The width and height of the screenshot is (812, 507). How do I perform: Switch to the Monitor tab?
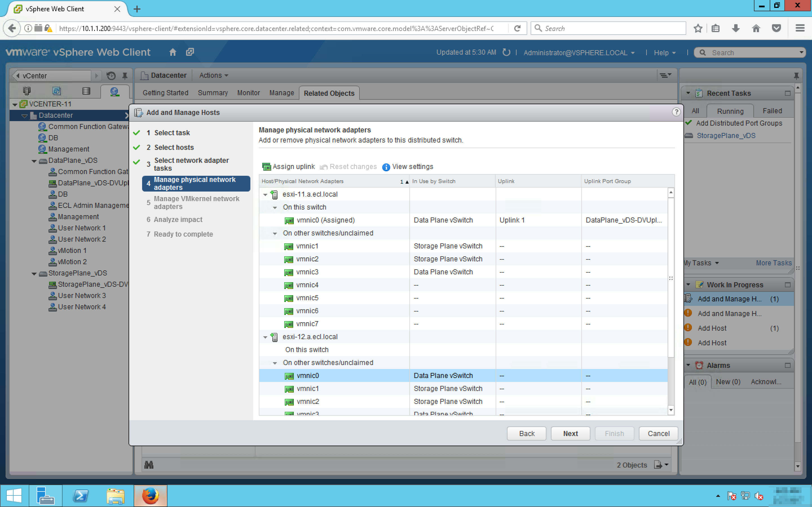point(248,93)
